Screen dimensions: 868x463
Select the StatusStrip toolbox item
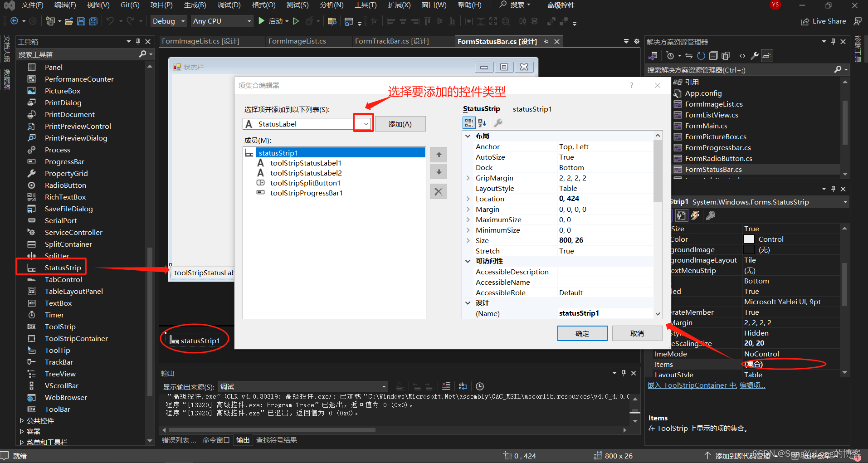(x=63, y=268)
